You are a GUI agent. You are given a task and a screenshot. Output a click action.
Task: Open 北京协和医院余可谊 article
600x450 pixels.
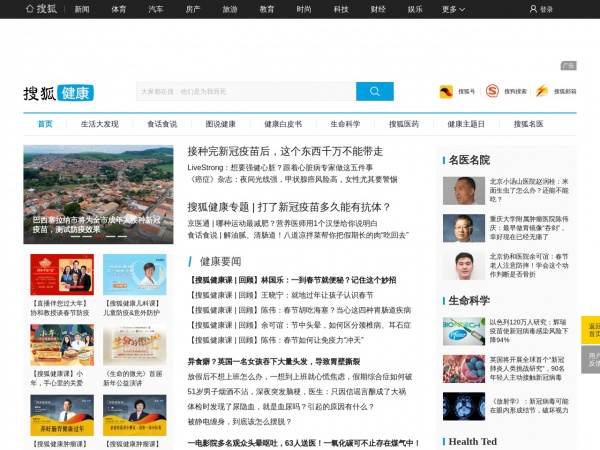[529, 266]
